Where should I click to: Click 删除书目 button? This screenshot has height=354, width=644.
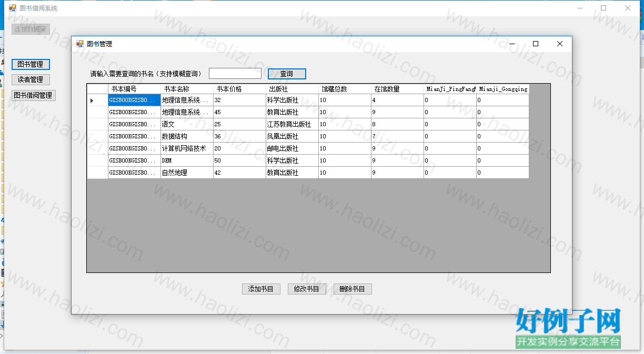coord(353,289)
